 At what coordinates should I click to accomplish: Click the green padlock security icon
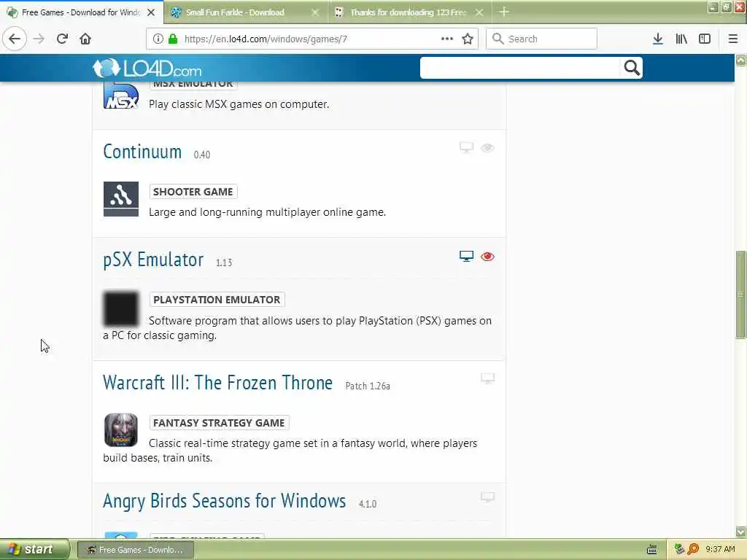(173, 39)
